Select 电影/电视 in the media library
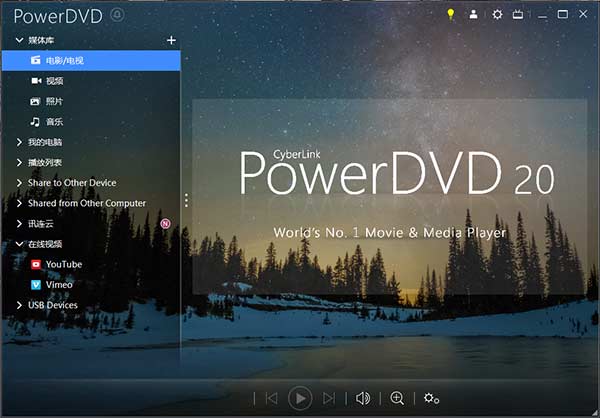 64,61
